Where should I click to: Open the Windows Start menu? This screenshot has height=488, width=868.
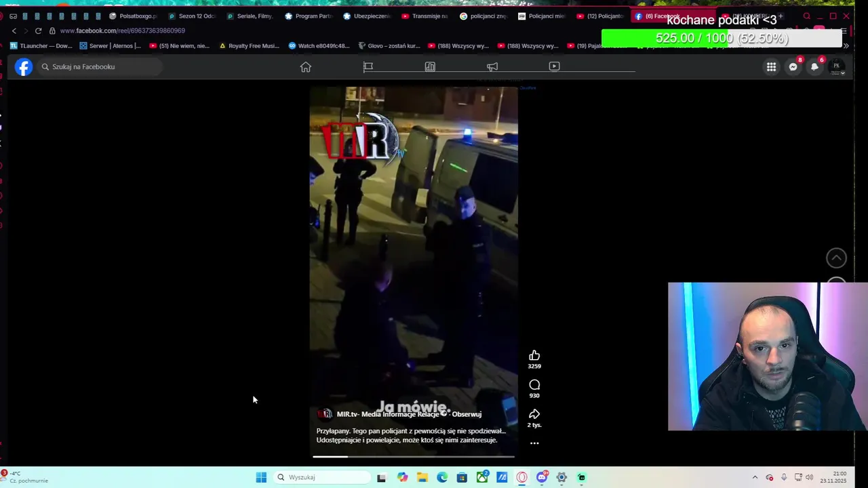[261, 477]
